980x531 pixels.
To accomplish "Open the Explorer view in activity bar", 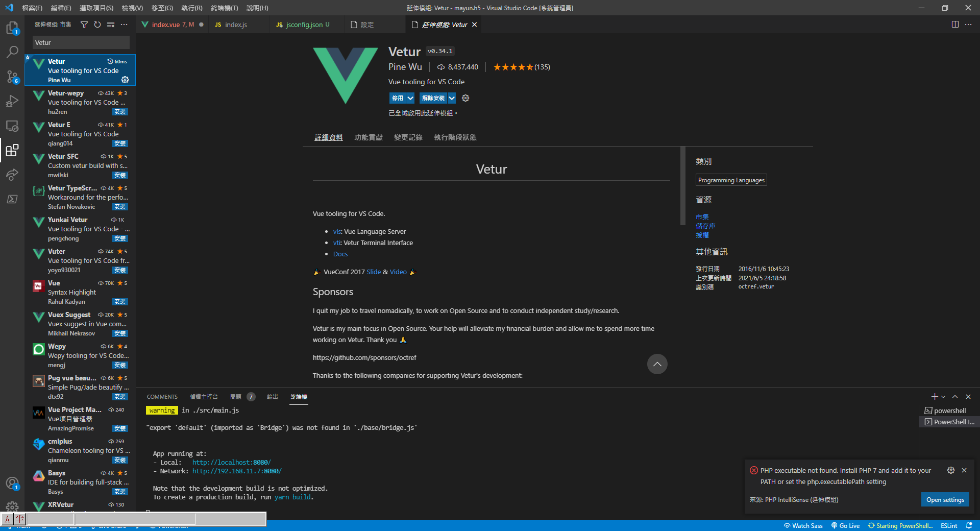I will pyautogui.click(x=12, y=28).
